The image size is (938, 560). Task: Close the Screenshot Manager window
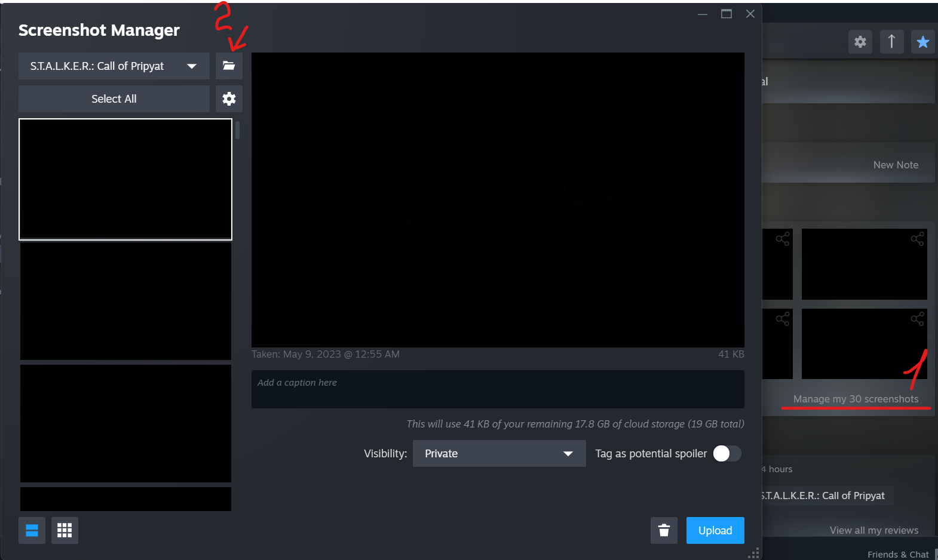click(750, 14)
